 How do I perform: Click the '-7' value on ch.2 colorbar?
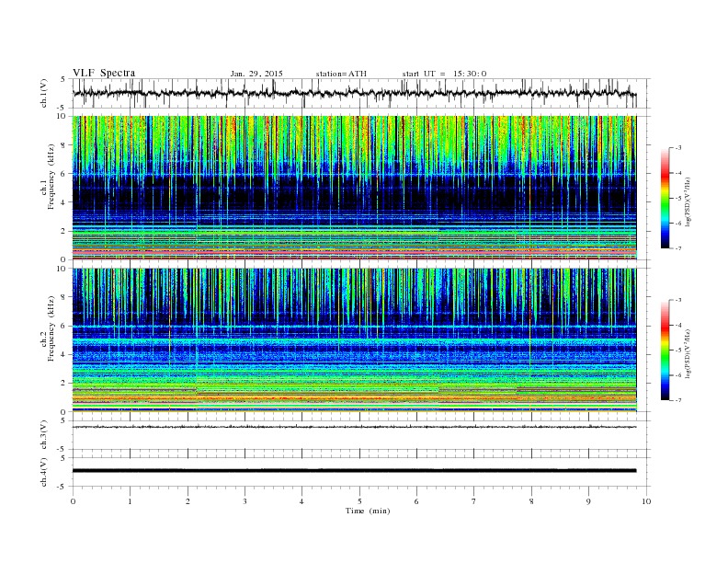pos(678,400)
